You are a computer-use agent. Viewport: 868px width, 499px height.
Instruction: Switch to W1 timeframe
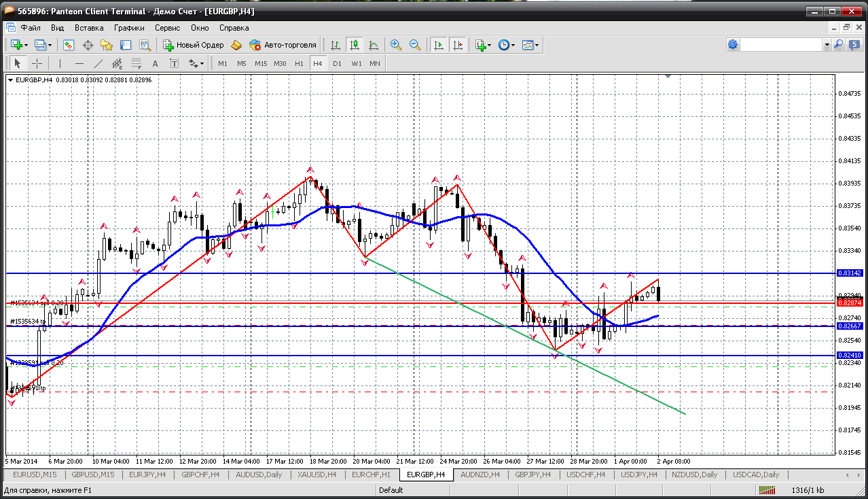pos(356,63)
